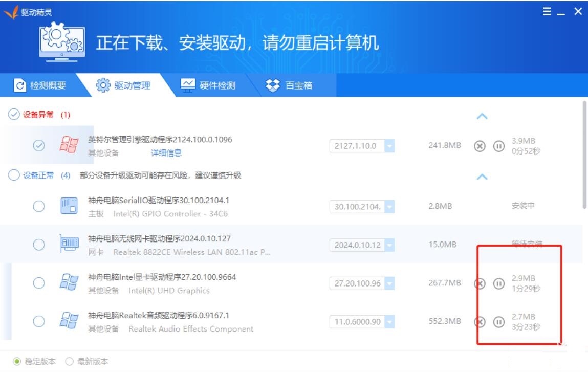
Task: Select the SerialIO驱动程序 checkbox
Action: 39,206
